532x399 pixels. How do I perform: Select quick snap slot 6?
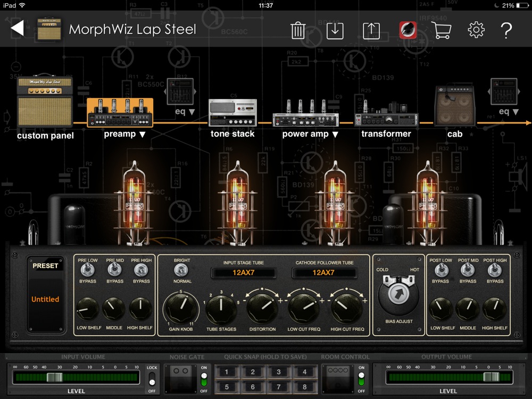(x=253, y=387)
